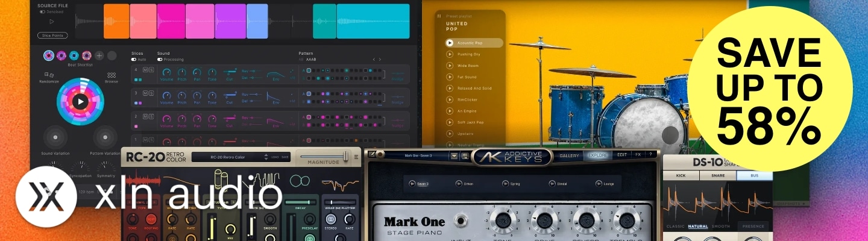This screenshot has width=868, height=241.
Task: Mute slice track 3
Action: pyautogui.click(x=145, y=93)
